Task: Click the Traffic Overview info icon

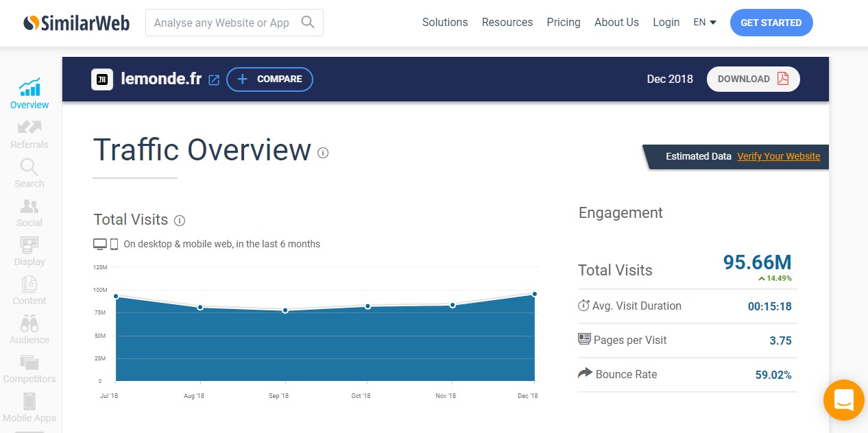Action: click(x=323, y=153)
